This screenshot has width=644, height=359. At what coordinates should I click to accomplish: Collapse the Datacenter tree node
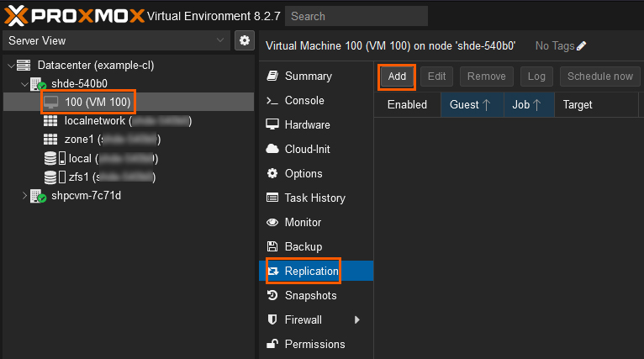pyautogui.click(x=12, y=66)
